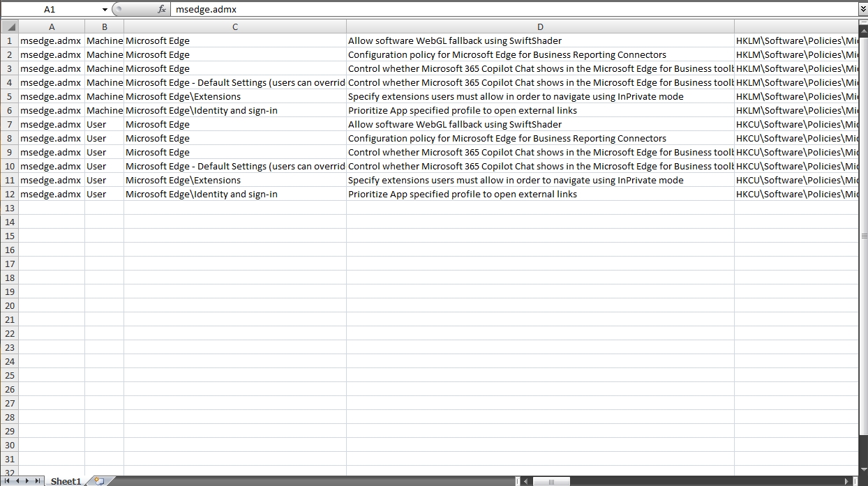Click the Insert Worksheet icon beside Sheet1

(x=99, y=481)
